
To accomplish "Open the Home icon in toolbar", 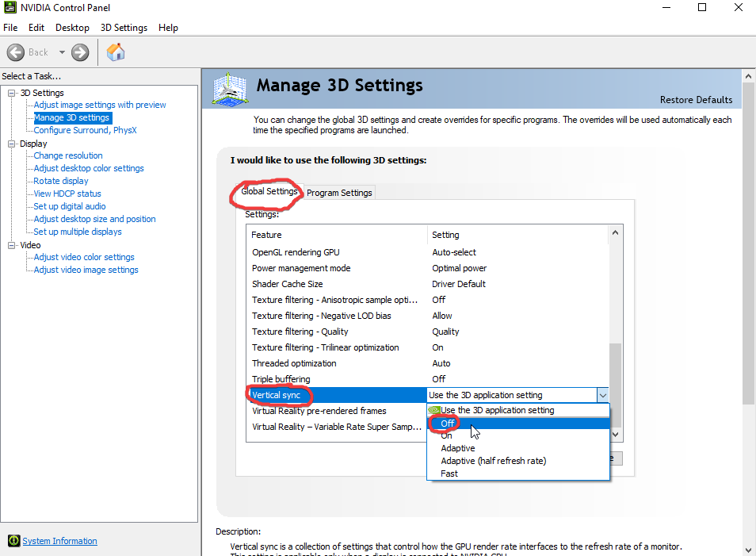I will click(x=116, y=52).
